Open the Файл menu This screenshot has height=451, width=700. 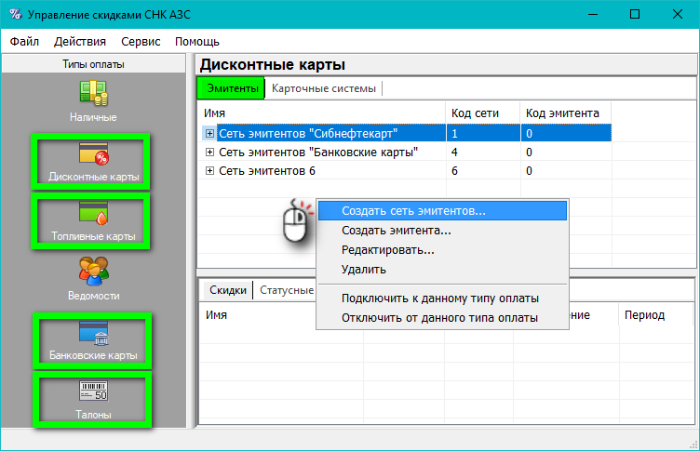click(x=25, y=42)
